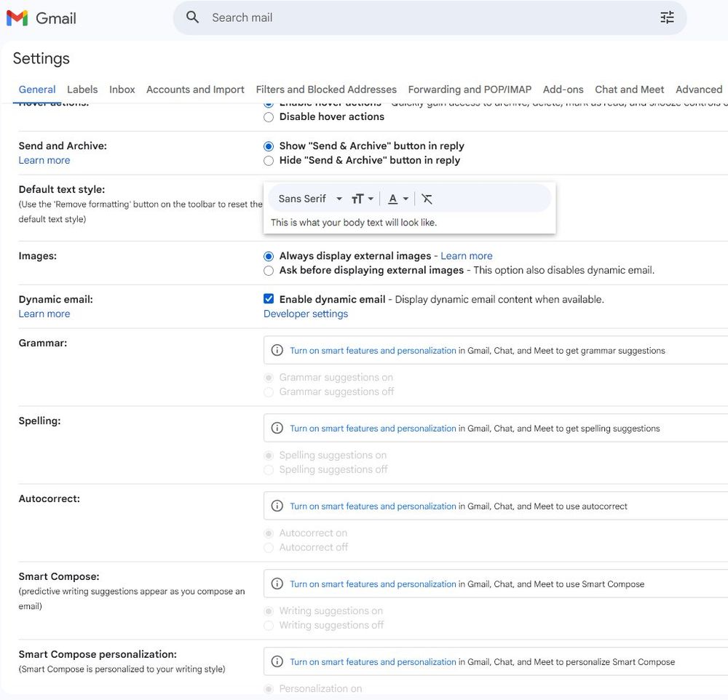Switch to the Labels tab
This screenshot has width=728, height=700.
82,90
